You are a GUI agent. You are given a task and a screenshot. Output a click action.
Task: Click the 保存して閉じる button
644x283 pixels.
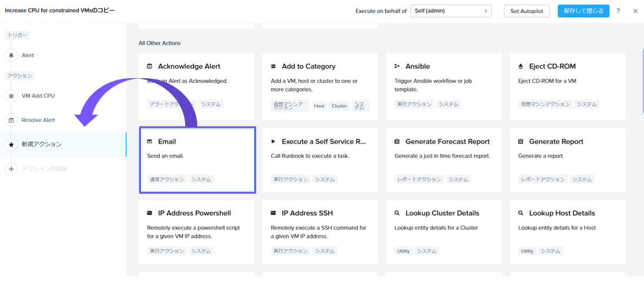click(583, 11)
